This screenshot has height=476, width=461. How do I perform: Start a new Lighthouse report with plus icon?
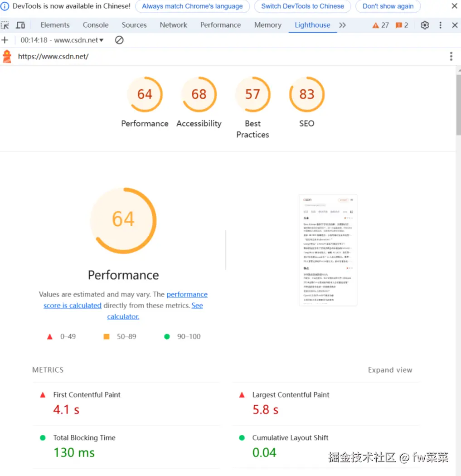[5, 40]
